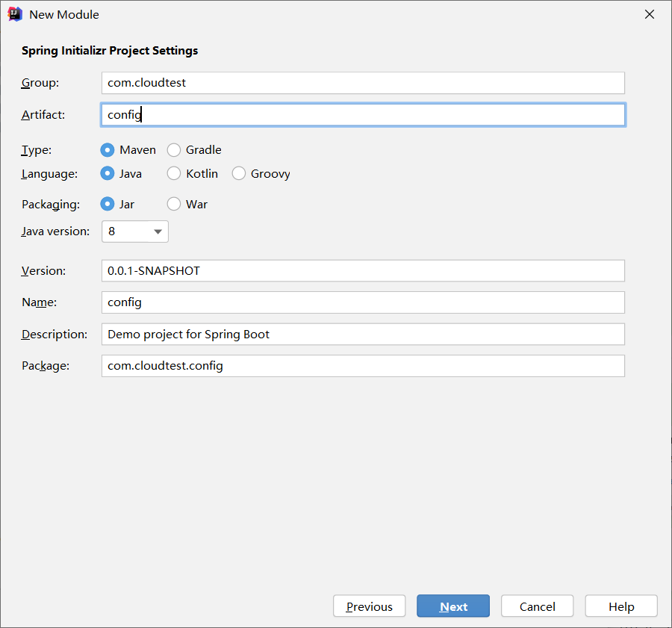Screen dimensions: 672x628
Task: Click the Name input field
Action: pos(363,302)
